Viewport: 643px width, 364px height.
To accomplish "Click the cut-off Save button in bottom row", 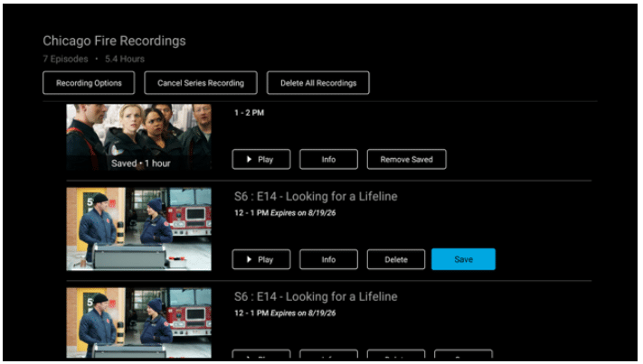I will click(x=463, y=355).
